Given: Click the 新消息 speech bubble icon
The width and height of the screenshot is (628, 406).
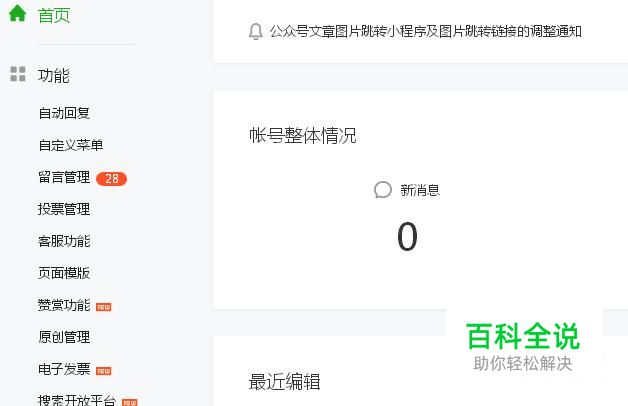Looking at the screenshot, I should 382,190.
